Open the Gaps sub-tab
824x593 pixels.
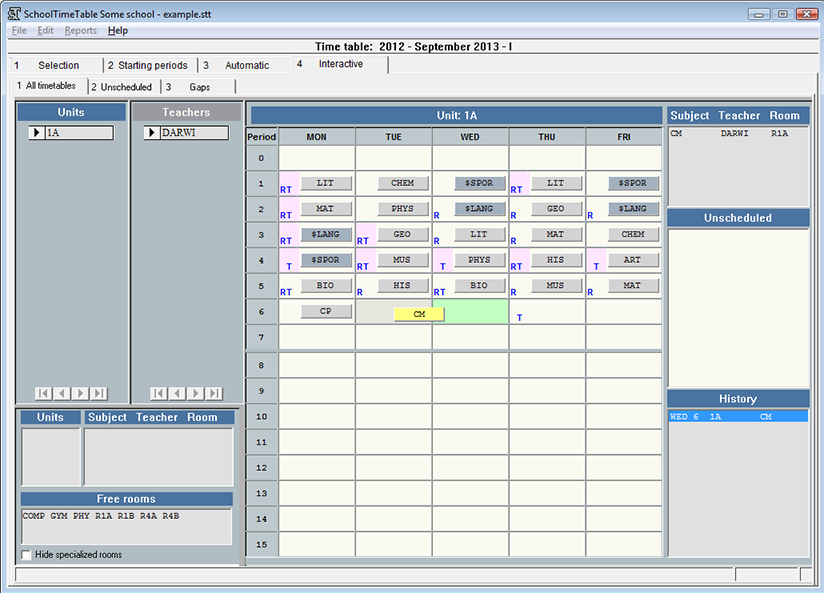tap(199, 87)
